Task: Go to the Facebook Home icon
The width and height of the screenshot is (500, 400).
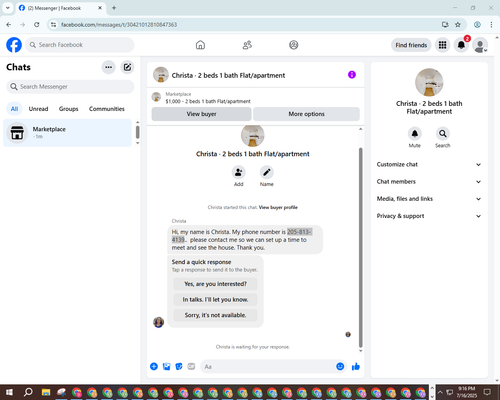Action: coord(200,45)
